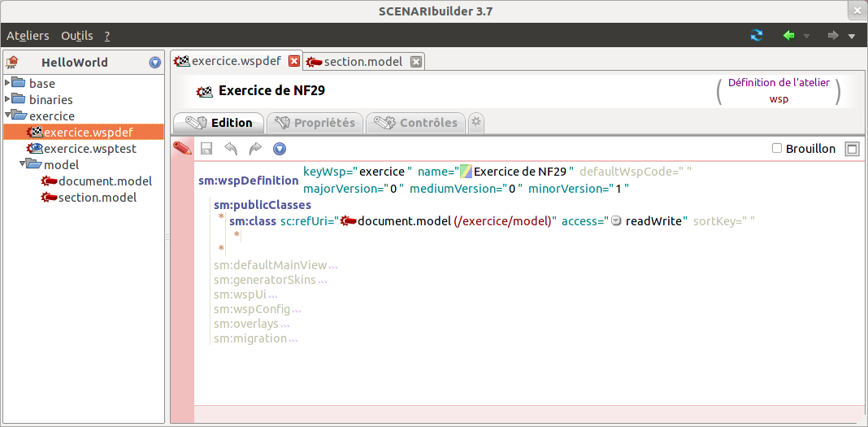Expand the binaries folder
The image size is (868, 427).
(x=7, y=99)
